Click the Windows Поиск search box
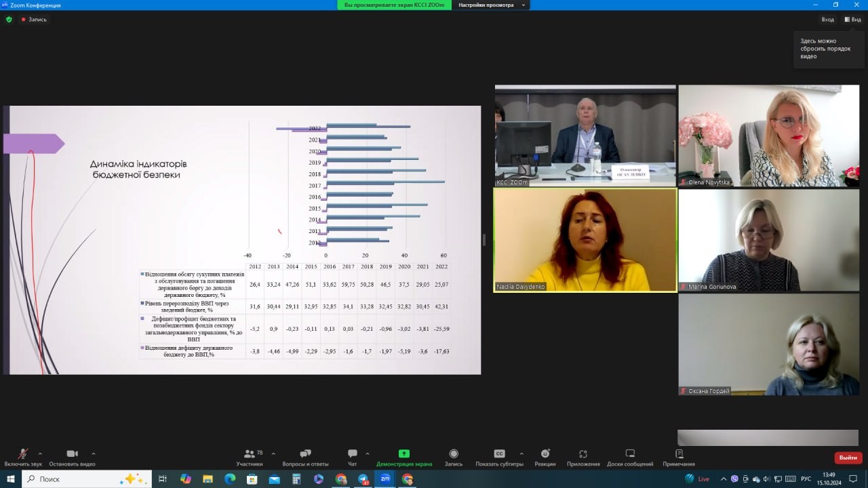 click(87, 479)
